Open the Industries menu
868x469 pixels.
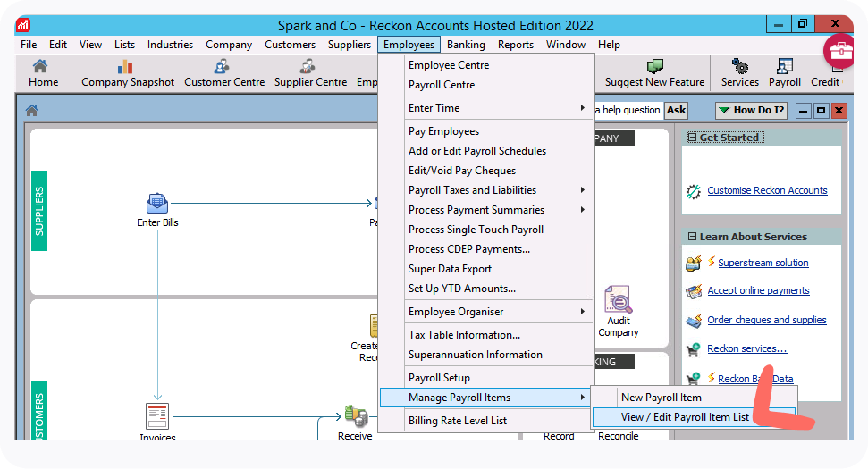point(170,45)
